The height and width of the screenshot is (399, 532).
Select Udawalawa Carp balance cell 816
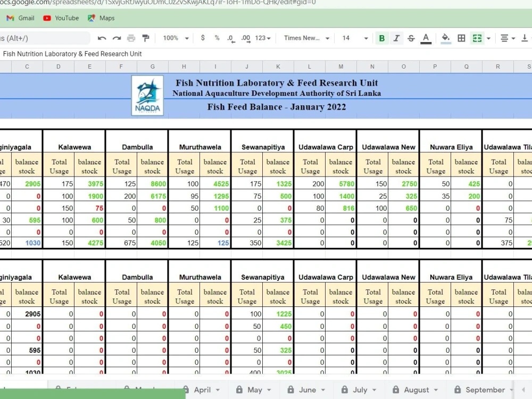point(340,208)
